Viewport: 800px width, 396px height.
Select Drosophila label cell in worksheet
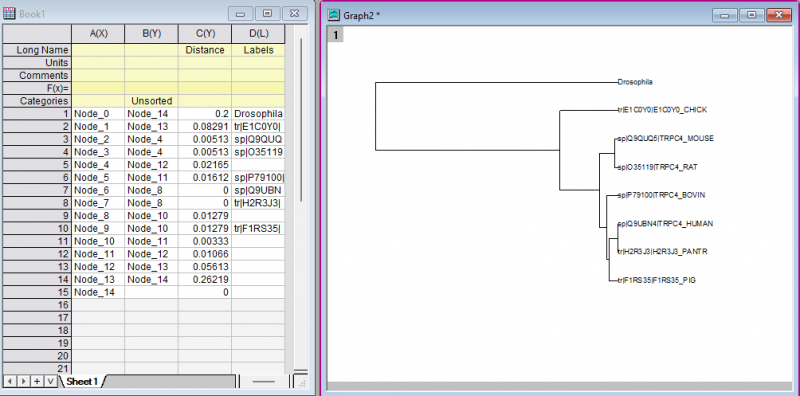[258, 114]
